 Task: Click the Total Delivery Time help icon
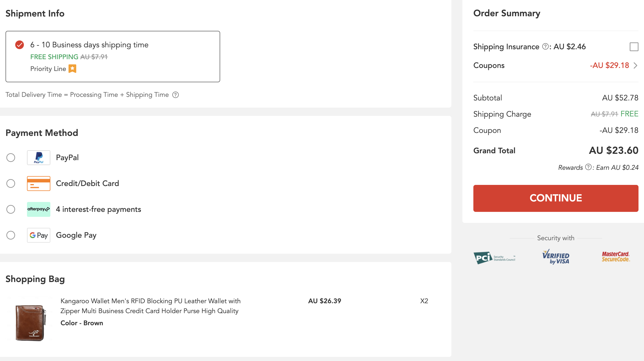tap(176, 95)
